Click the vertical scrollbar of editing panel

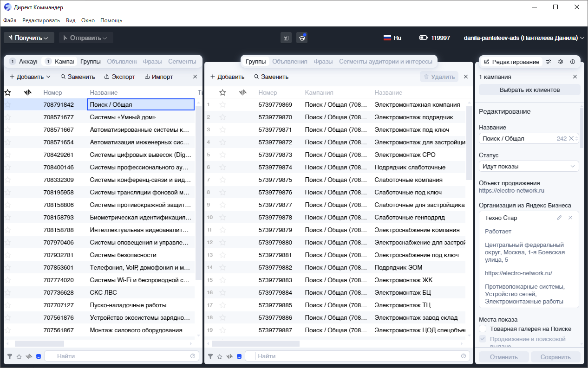(582, 127)
